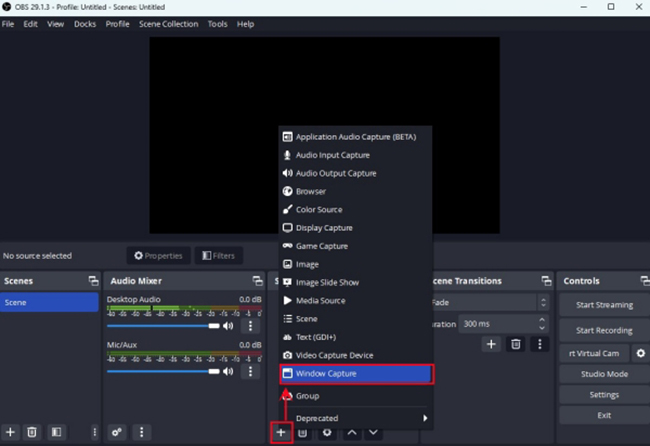Move source up with arrow
650x446 pixels.
[352, 433]
